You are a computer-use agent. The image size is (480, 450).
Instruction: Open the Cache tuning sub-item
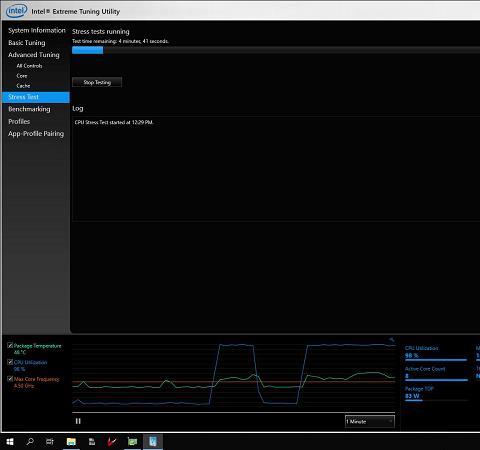pyautogui.click(x=23, y=86)
